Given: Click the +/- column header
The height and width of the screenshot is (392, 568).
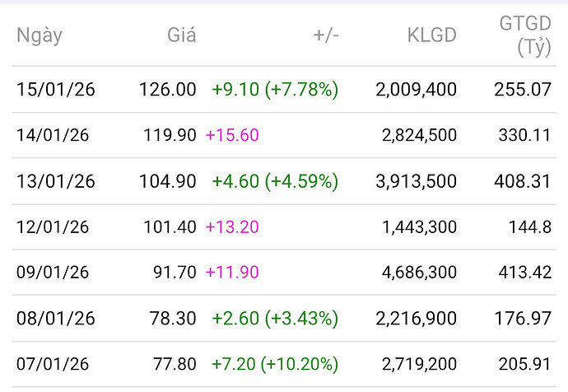Looking at the screenshot, I should 325,35.
